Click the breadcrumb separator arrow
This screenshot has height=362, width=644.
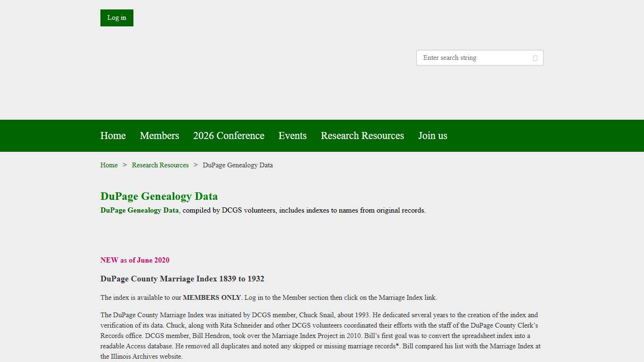click(124, 165)
